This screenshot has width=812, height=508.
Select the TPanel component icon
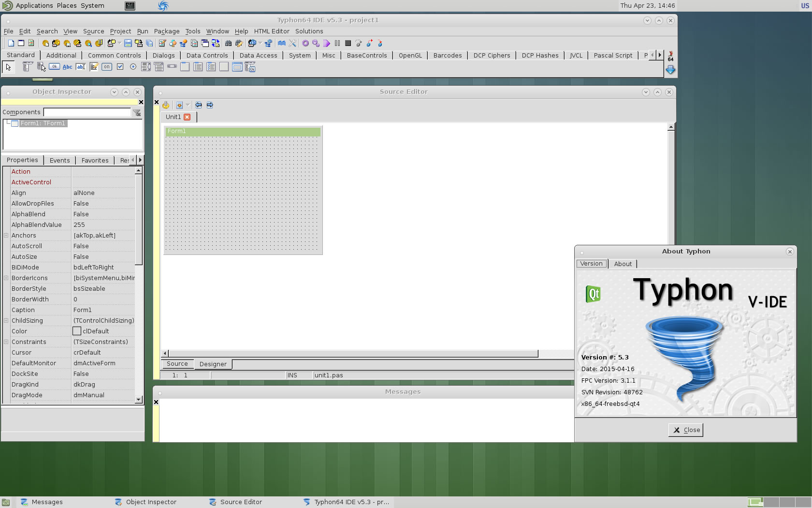click(x=224, y=67)
